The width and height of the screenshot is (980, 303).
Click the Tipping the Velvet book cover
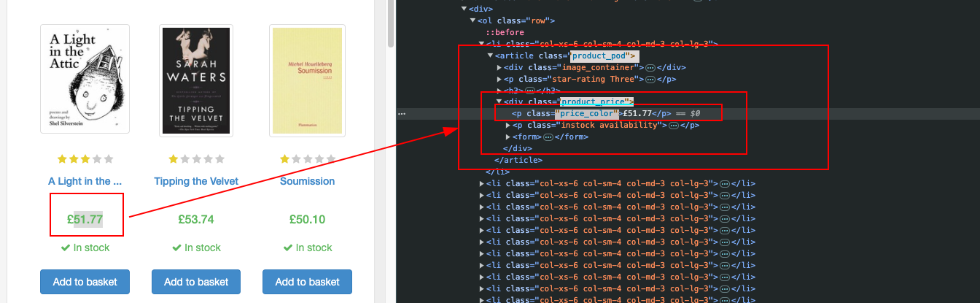click(x=196, y=80)
